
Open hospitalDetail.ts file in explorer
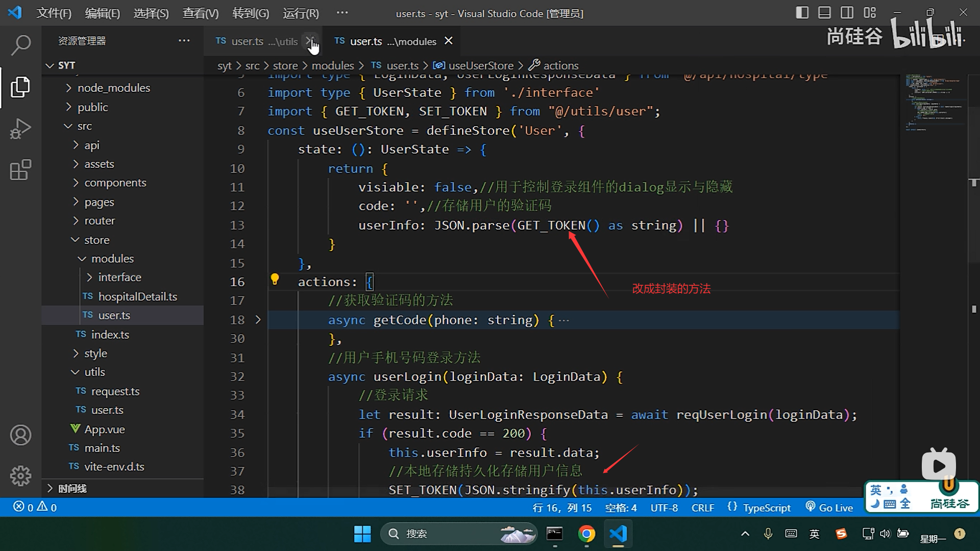click(137, 296)
